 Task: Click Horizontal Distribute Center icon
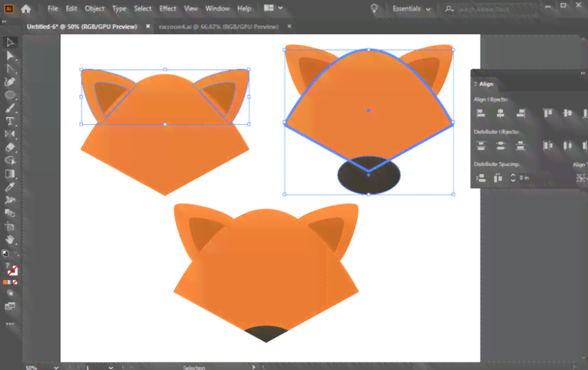point(568,145)
